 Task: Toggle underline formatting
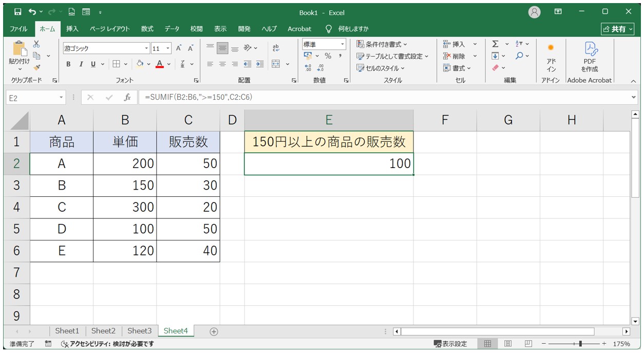tap(93, 64)
